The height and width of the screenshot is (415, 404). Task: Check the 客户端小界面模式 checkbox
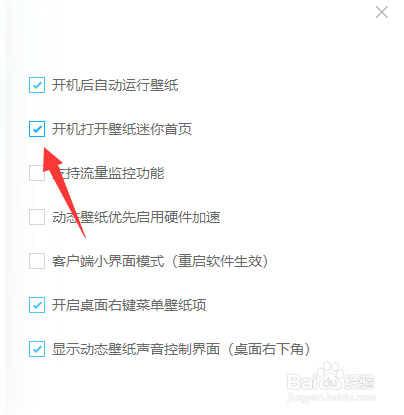click(x=37, y=261)
